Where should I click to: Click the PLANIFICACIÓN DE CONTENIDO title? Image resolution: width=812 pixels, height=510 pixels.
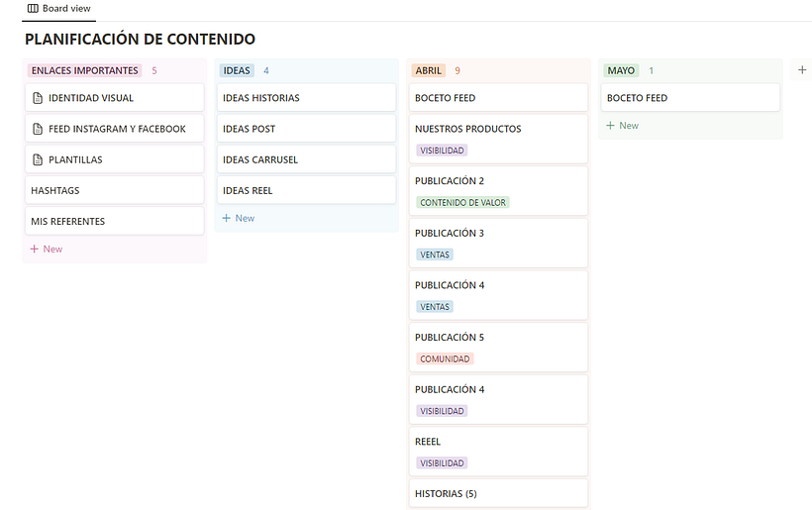(x=140, y=40)
